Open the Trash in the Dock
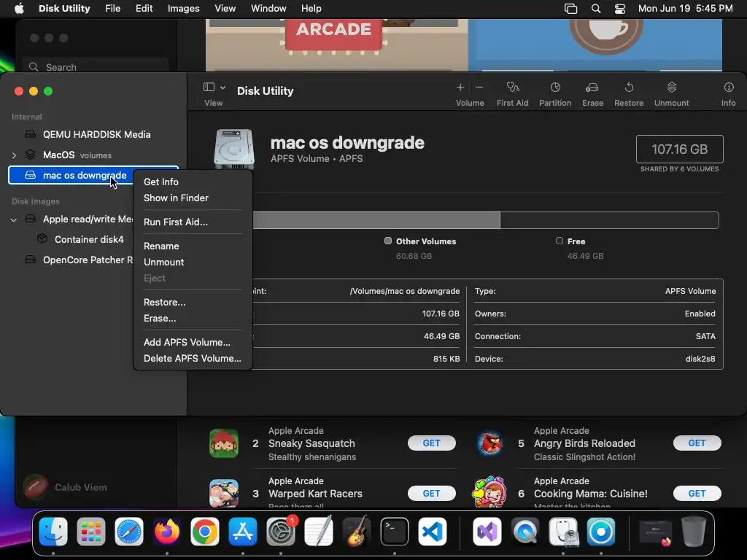The height and width of the screenshot is (560, 747). [694, 532]
